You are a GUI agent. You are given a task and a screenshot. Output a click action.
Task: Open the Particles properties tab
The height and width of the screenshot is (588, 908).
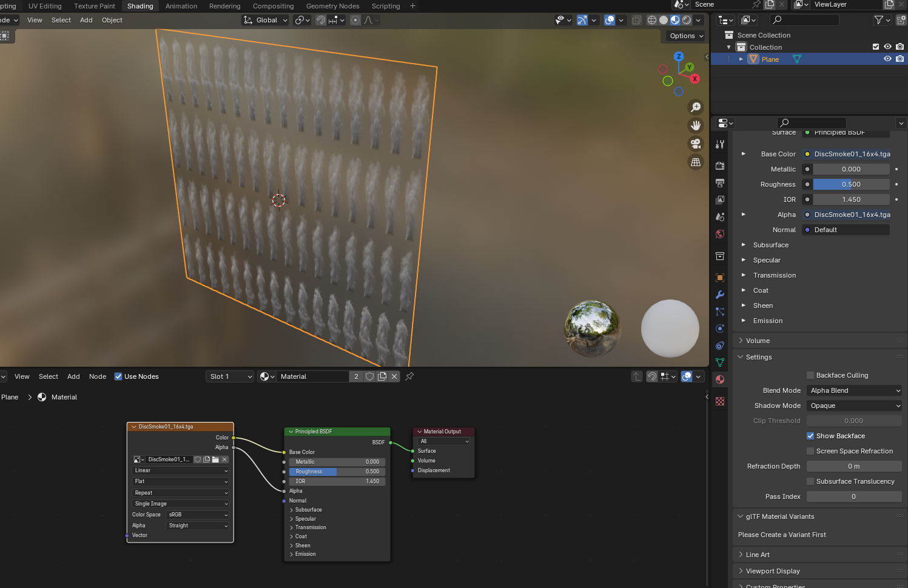pos(720,312)
